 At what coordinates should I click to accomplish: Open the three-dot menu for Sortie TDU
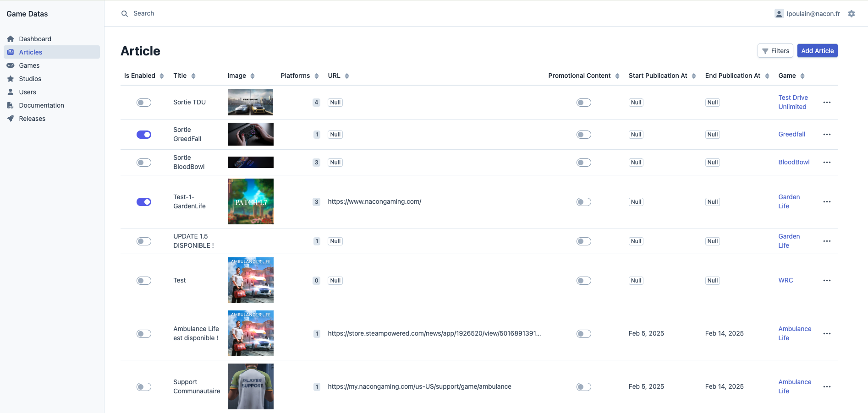827,103
